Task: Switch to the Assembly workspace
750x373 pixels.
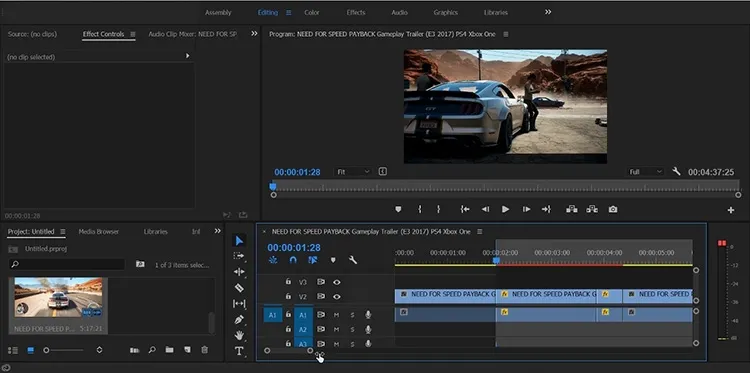Action: (x=218, y=12)
